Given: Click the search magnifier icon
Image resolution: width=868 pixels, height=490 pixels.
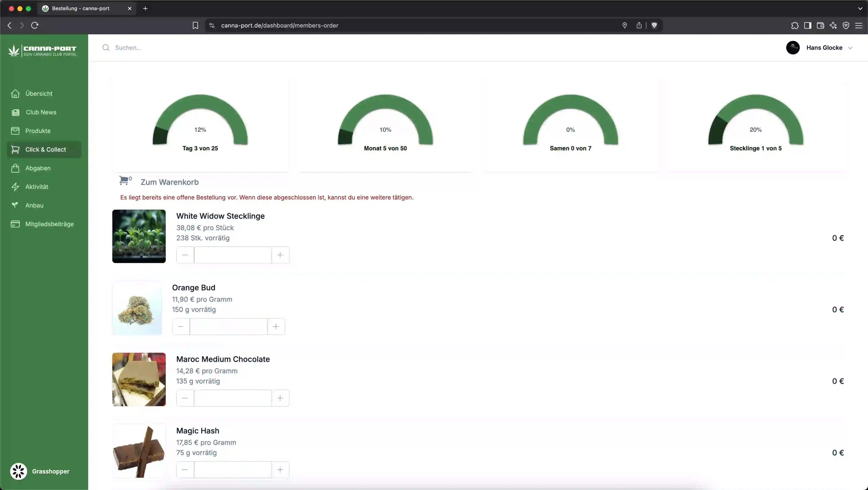Looking at the screenshot, I should pos(106,47).
